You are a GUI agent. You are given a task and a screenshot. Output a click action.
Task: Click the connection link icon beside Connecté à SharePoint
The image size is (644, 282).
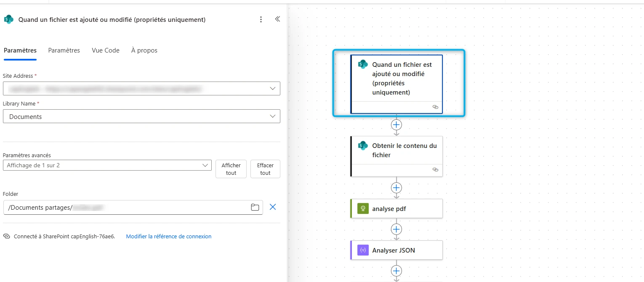(6, 237)
